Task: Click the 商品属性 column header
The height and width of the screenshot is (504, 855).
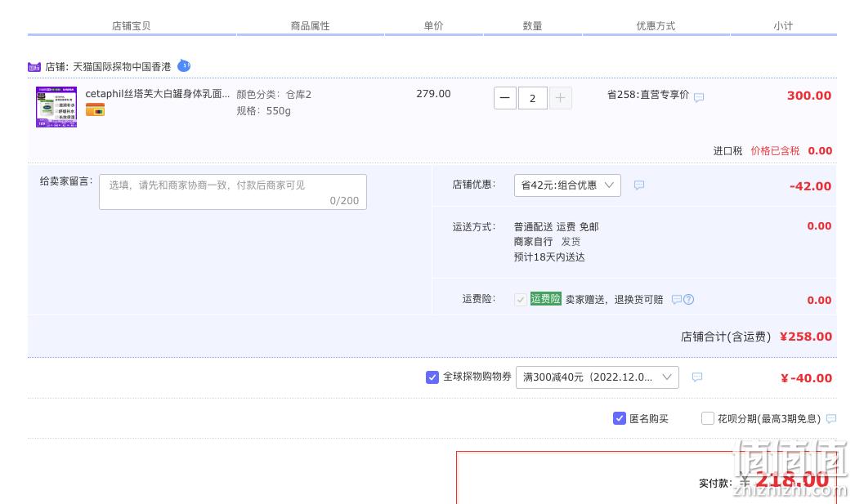Action: tap(311, 25)
